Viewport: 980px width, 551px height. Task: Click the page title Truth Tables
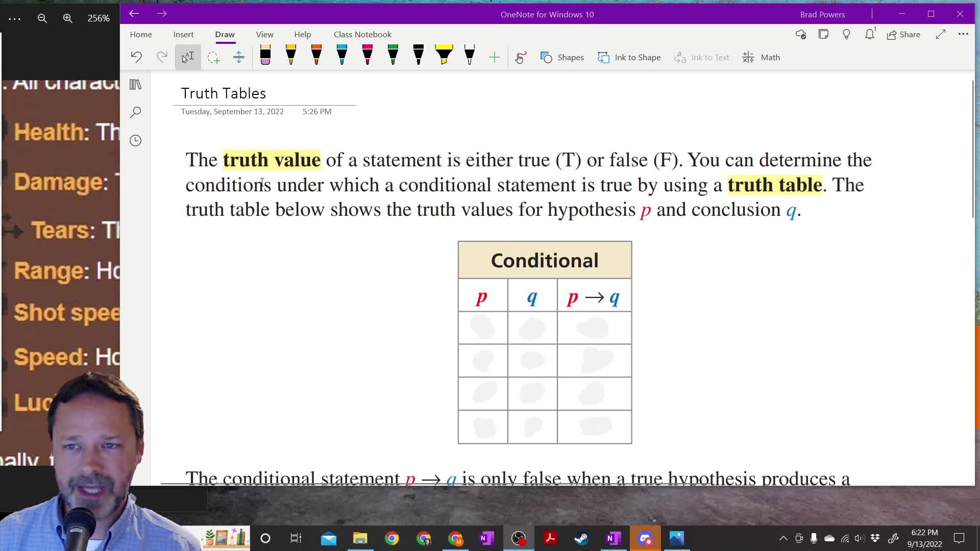(224, 93)
